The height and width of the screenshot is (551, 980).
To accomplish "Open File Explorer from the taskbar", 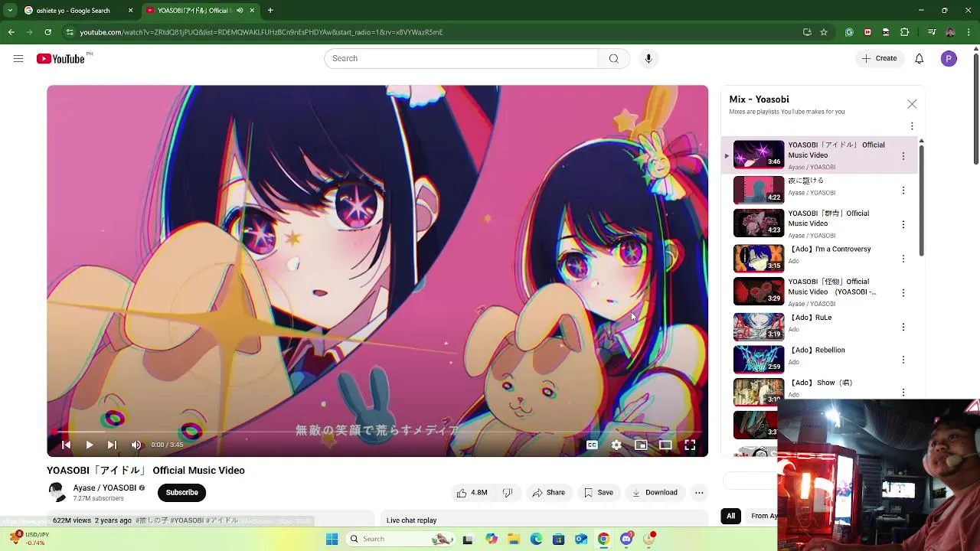I will click(x=514, y=540).
